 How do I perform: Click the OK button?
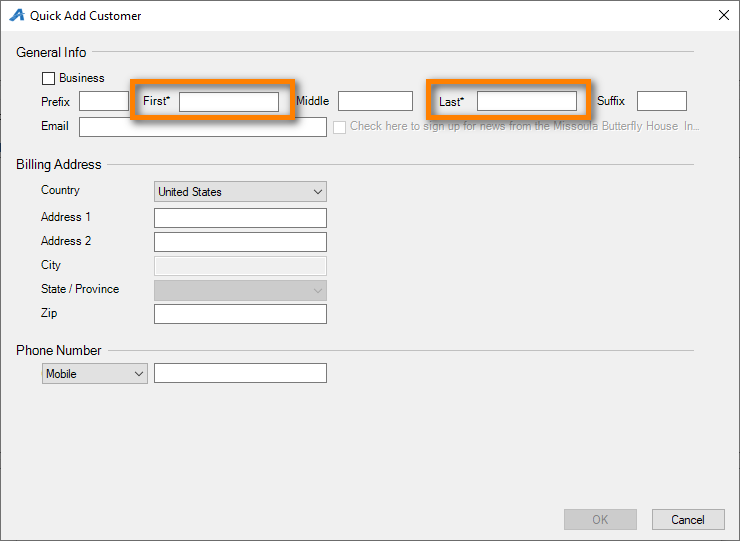click(600, 519)
